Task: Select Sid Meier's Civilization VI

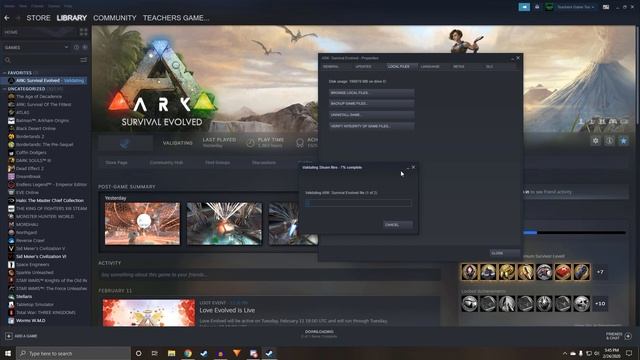Action: 41,256
